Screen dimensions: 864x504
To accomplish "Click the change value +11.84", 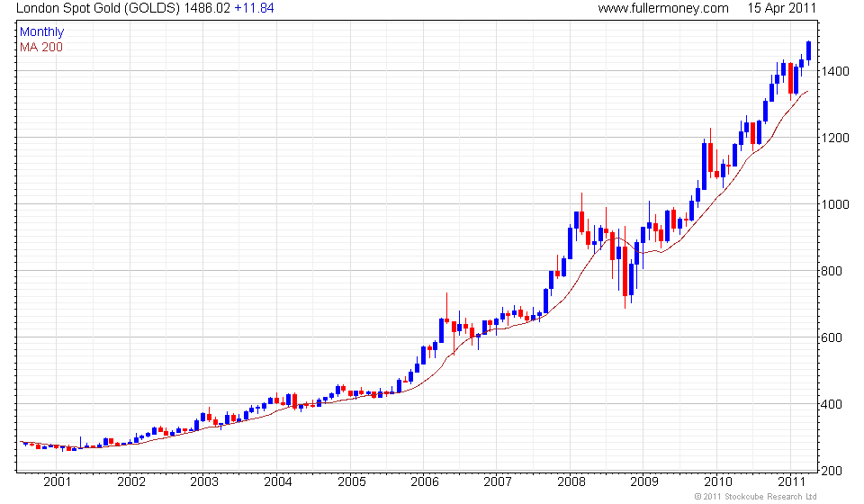I will pyautogui.click(x=254, y=8).
